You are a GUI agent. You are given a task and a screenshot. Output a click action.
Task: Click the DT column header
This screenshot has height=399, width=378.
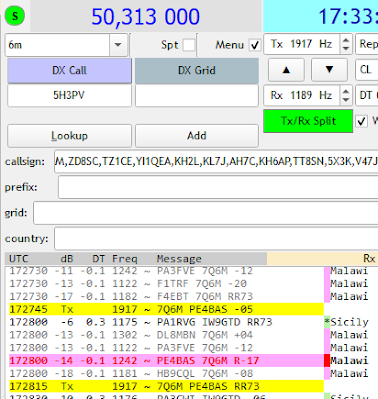tap(99, 259)
